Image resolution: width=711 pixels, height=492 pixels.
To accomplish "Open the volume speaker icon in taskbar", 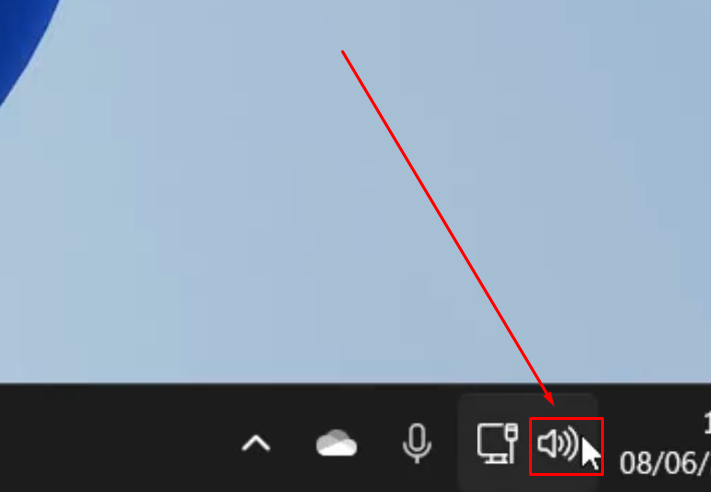I will click(x=558, y=443).
